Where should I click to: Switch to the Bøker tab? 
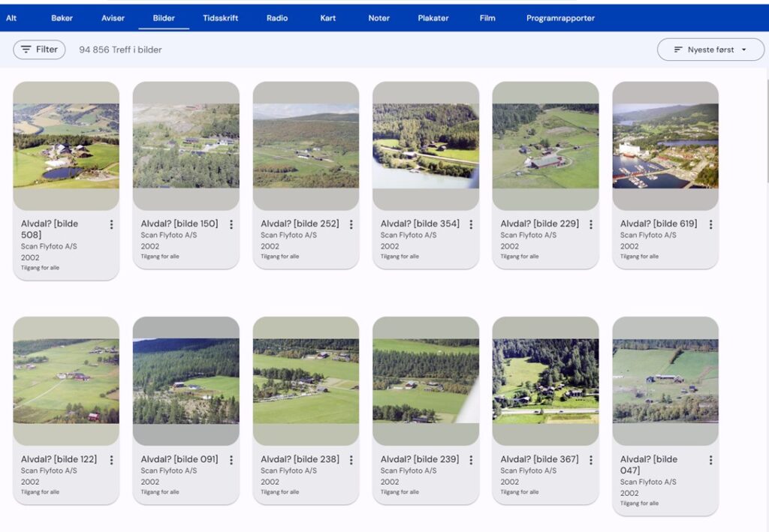[62, 18]
